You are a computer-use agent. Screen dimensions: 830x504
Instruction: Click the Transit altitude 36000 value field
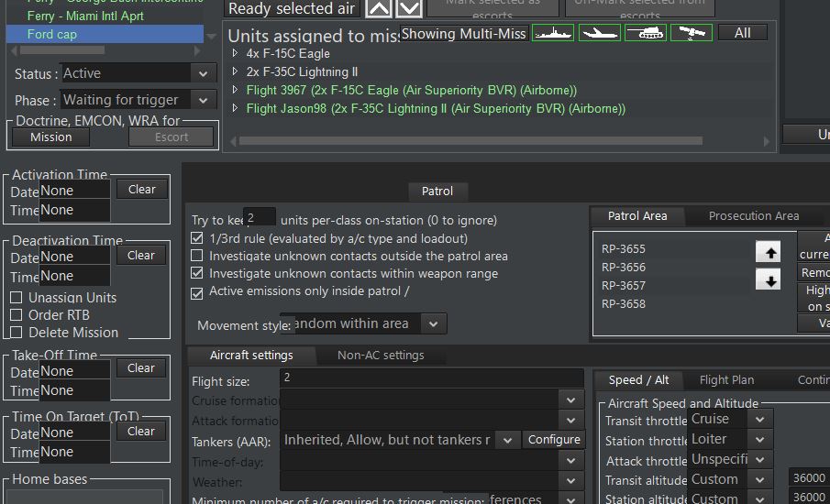click(809, 477)
